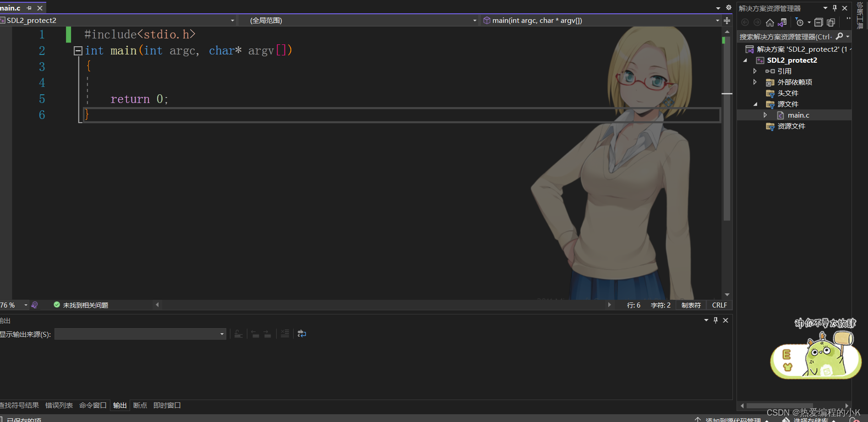This screenshot has width=868, height=422.
Task: Open the pending changes filter dropdown arrow
Action: coord(809,22)
